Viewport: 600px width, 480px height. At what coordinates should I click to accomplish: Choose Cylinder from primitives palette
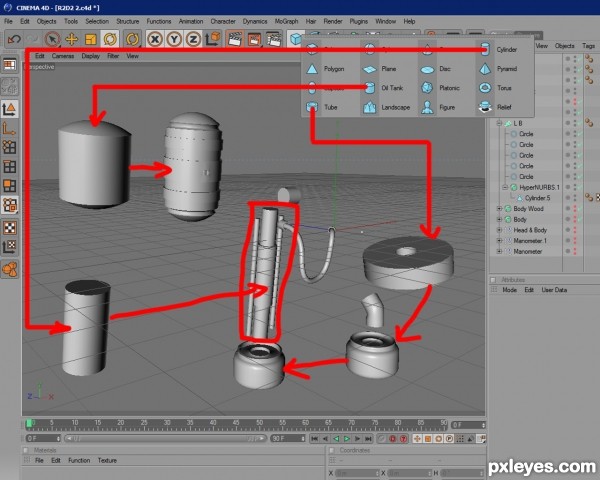coord(500,49)
